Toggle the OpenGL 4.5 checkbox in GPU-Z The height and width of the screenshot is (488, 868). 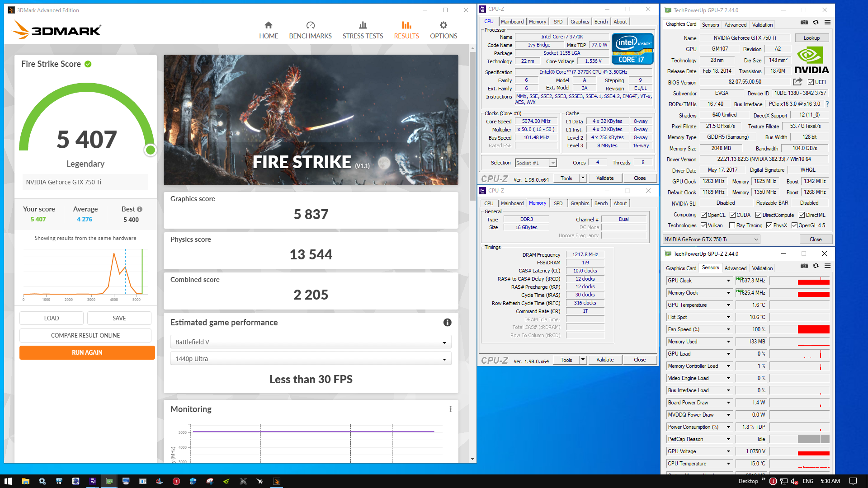(x=794, y=225)
